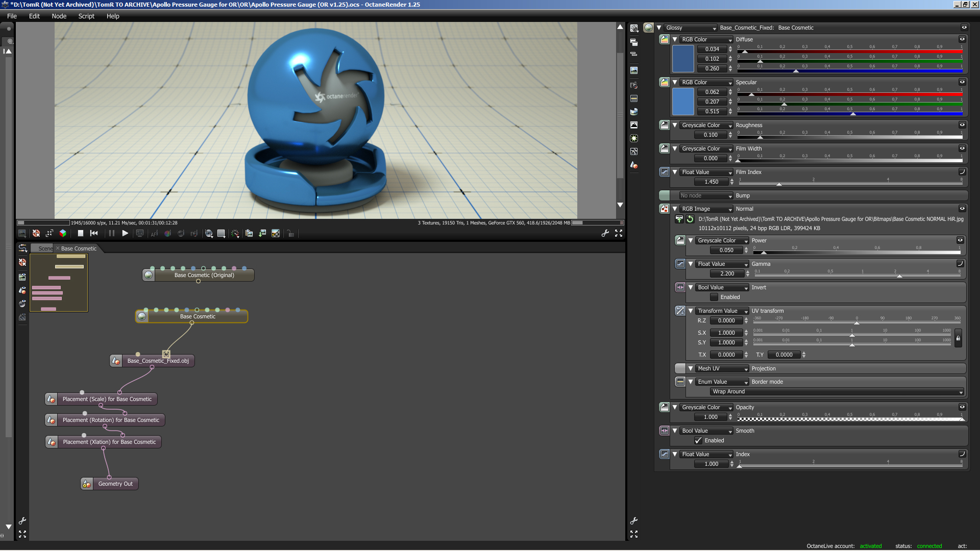Select the Base Cosmetic (Original) node
The height and width of the screenshot is (551, 980).
(x=204, y=275)
